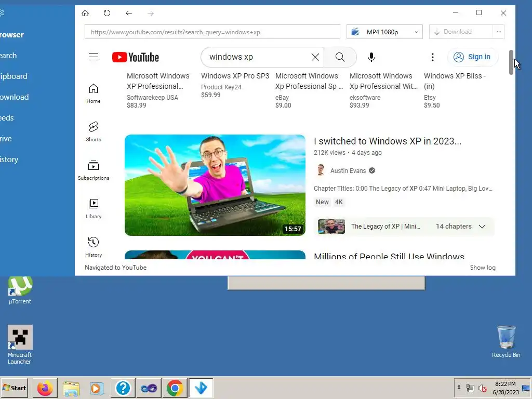Open Library in the YouTube sidebar
532x399 pixels.
(x=94, y=209)
